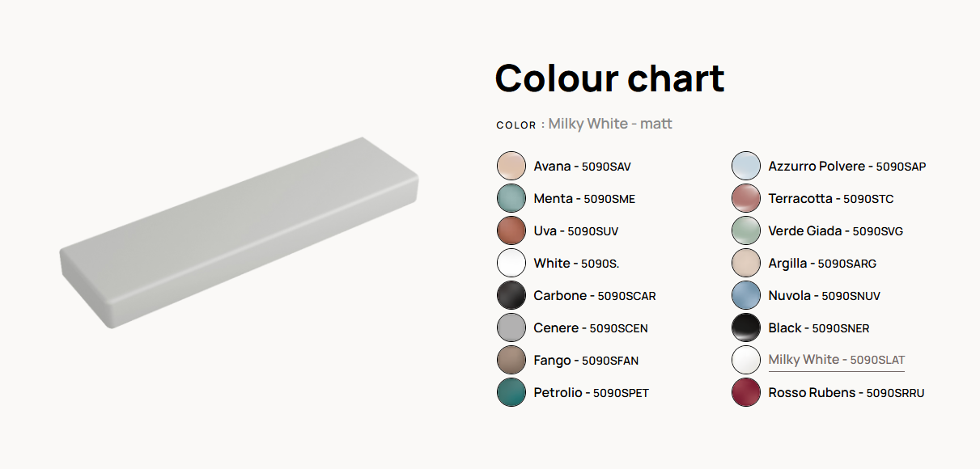Click the Azzurro Polvere - 5090SAP label
Screen dimensions: 980x469
847,166
